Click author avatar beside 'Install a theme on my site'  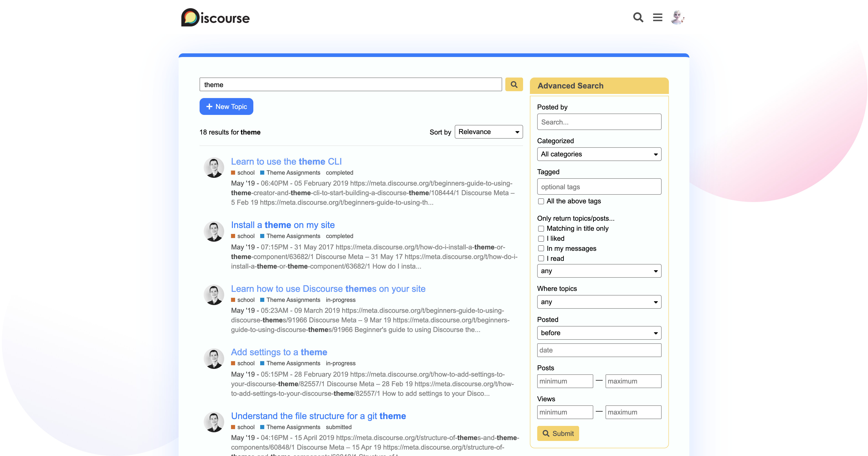(x=214, y=231)
